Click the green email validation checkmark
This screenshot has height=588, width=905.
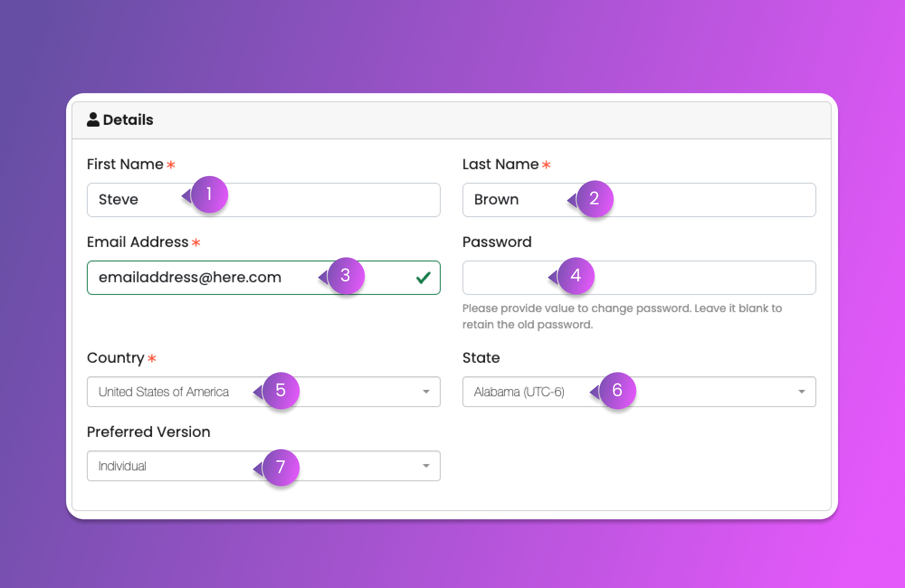[423, 278]
